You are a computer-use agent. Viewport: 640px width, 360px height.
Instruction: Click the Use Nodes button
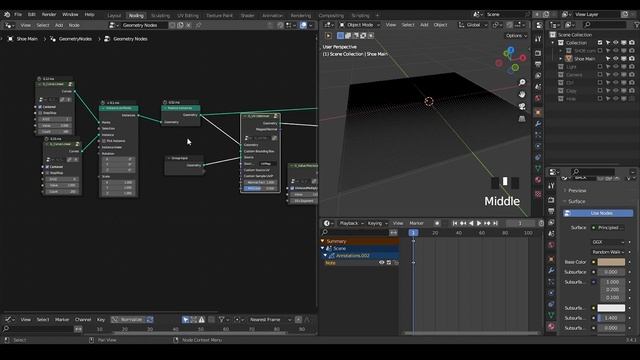click(x=598, y=213)
